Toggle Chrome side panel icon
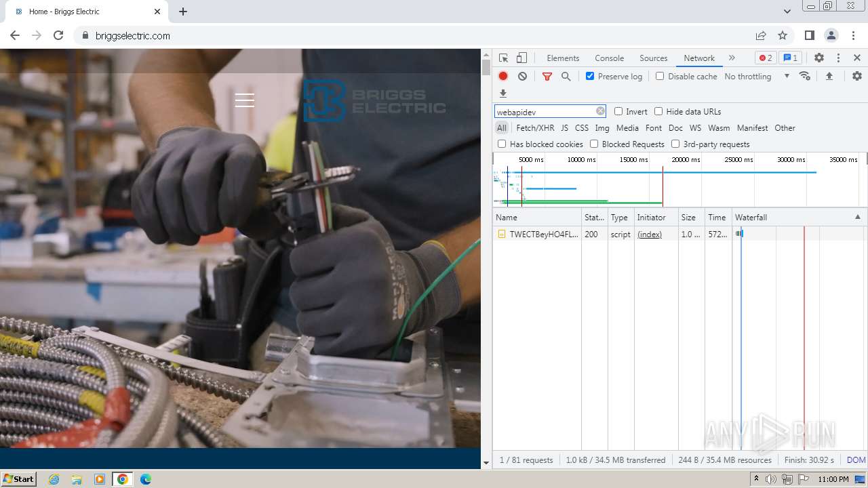Viewport: 868px width, 488px height. [x=810, y=35]
